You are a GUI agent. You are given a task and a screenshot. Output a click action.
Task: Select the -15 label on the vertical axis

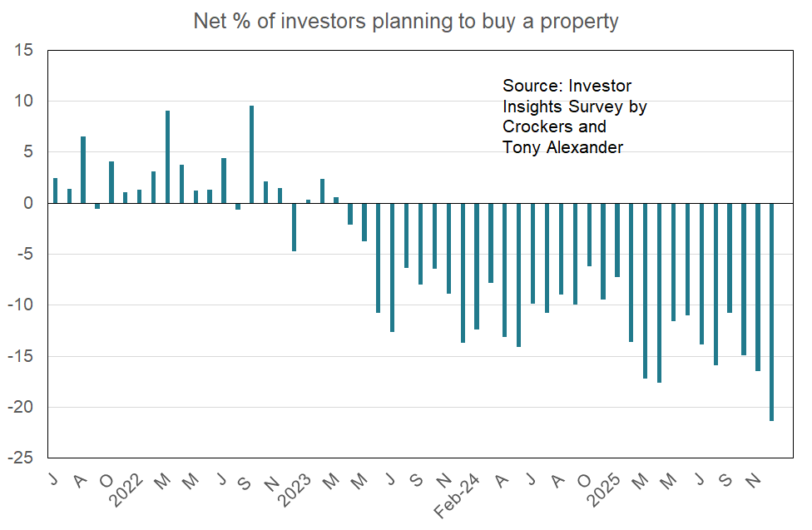click(21, 356)
